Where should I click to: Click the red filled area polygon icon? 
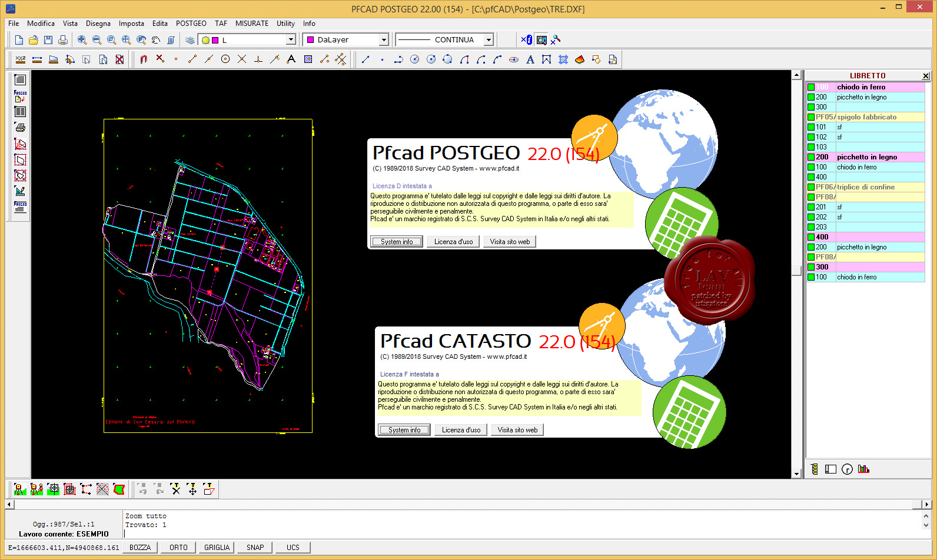pyautogui.click(x=119, y=489)
